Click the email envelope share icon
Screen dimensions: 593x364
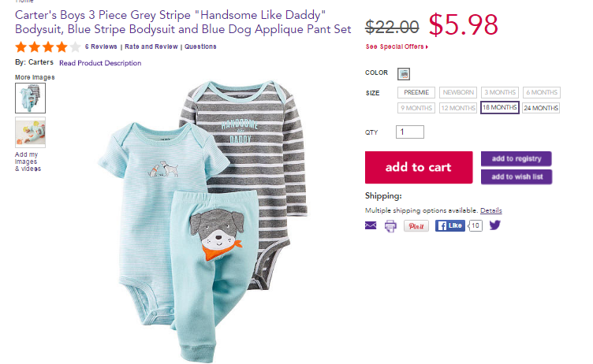tap(371, 225)
